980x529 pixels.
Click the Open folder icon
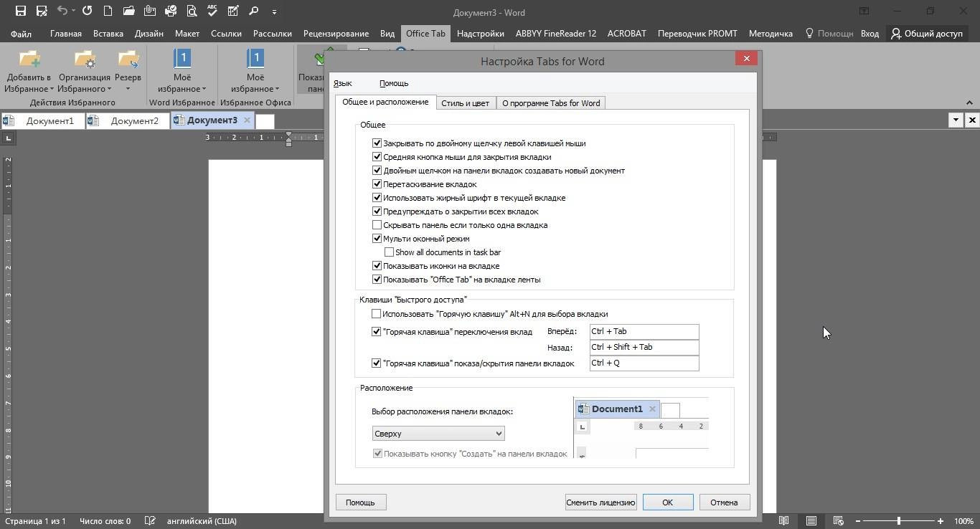coord(128,11)
